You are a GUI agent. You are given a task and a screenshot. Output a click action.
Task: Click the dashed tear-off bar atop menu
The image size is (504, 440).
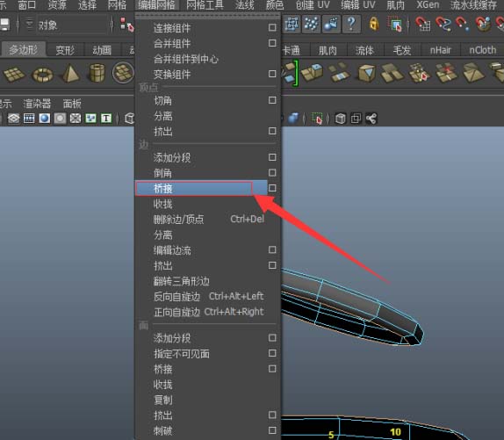point(208,16)
